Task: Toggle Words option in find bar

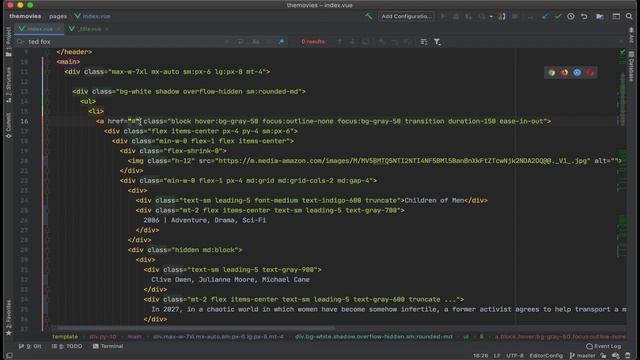Action: coord(269,42)
